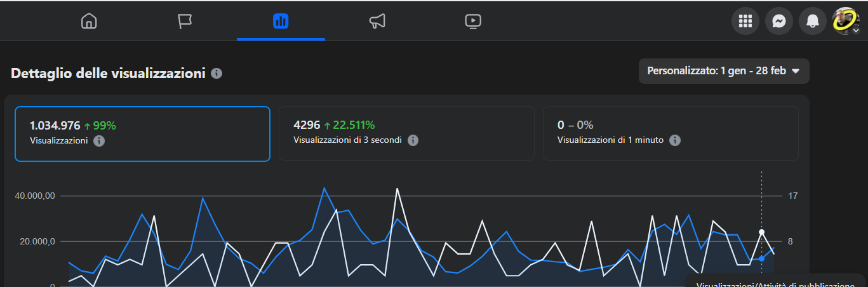This screenshot has height=287, width=868.
Task: Open the Personalizzato: 1 gen - 28 feb dropdown
Action: pyautogui.click(x=723, y=71)
